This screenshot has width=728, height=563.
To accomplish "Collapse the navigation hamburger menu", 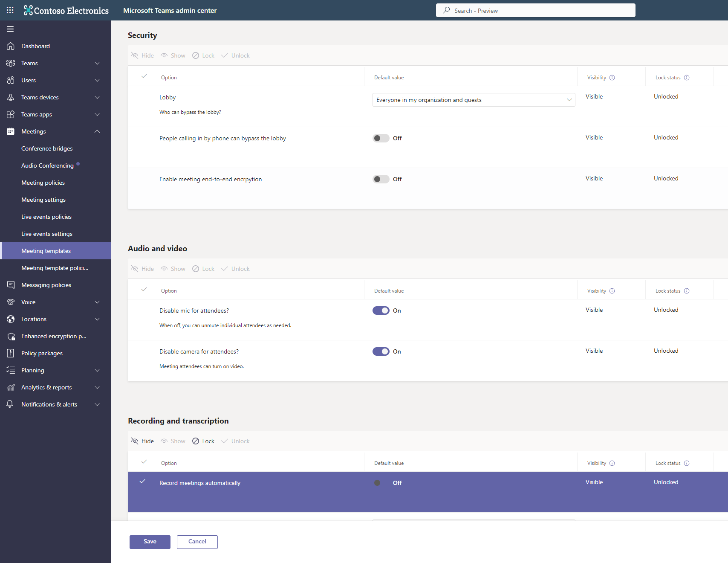I will [10, 29].
